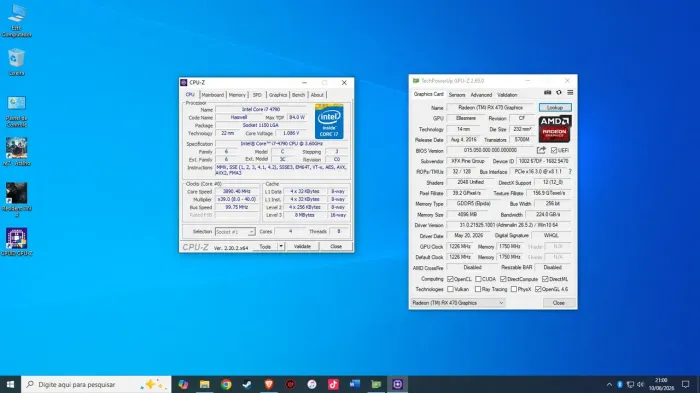Click CPU-Z Specification field text

pos(281,144)
